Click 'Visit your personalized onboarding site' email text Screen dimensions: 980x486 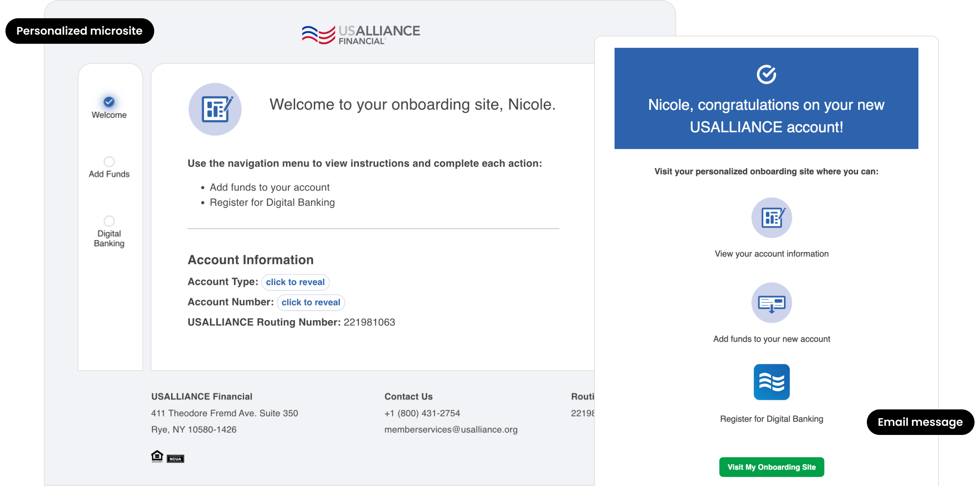[766, 171]
